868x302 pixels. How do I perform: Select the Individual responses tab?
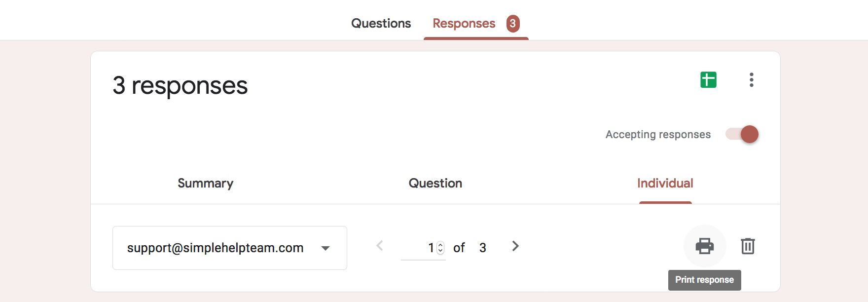(x=665, y=183)
